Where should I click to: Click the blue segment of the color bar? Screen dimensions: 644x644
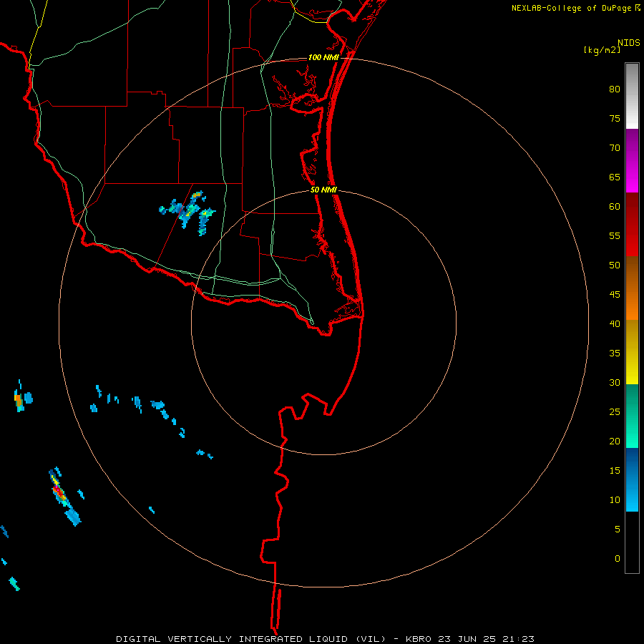632,479
